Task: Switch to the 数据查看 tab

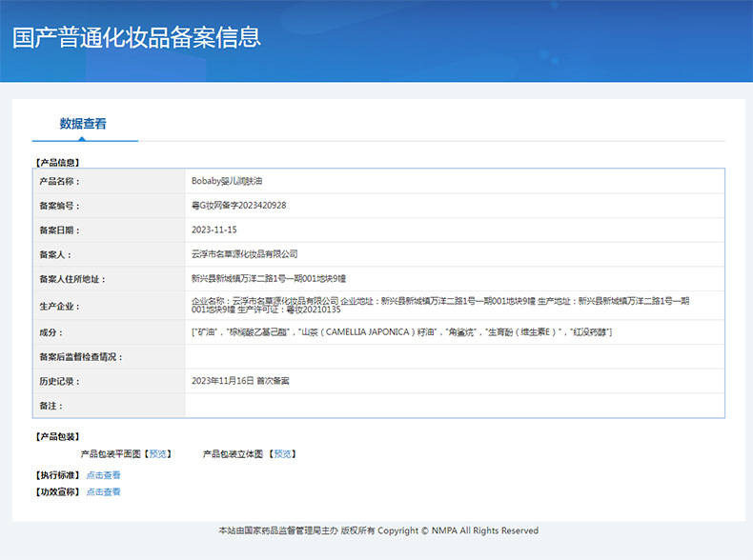Action: (x=83, y=124)
